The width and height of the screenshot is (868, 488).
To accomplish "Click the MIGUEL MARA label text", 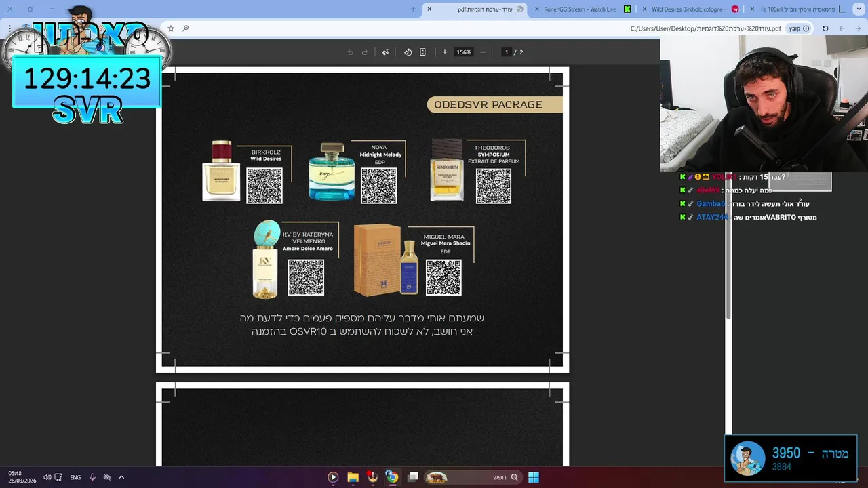I will [x=444, y=237].
